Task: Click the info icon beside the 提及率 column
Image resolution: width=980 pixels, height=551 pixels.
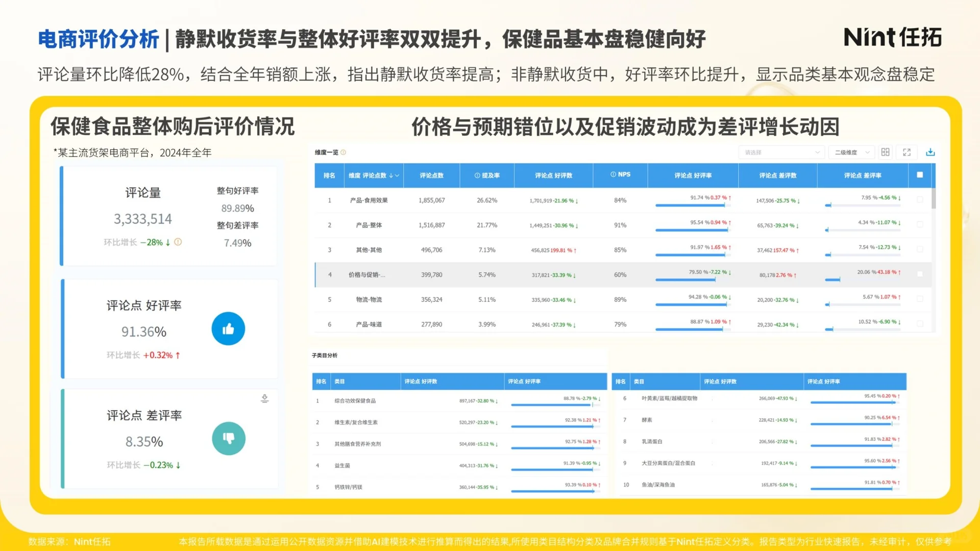Action: pos(476,175)
